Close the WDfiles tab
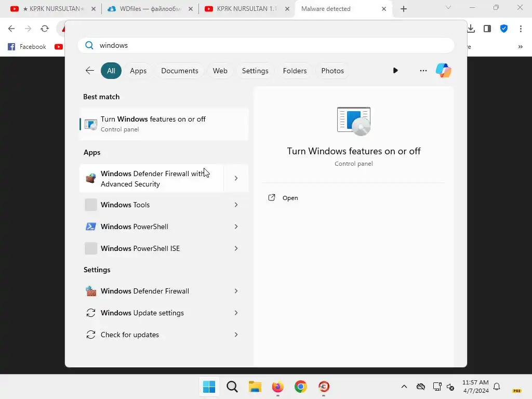The width and height of the screenshot is (532, 399). [191, 9]
